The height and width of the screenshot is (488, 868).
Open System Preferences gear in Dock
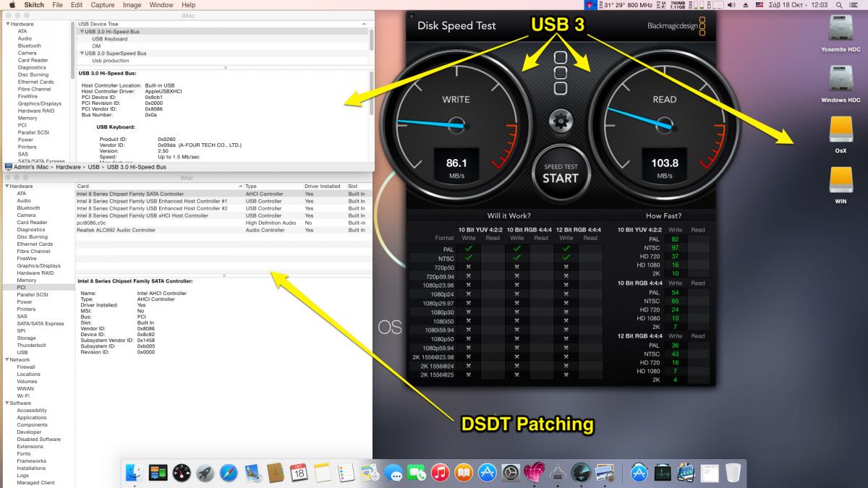coord(511,473)
